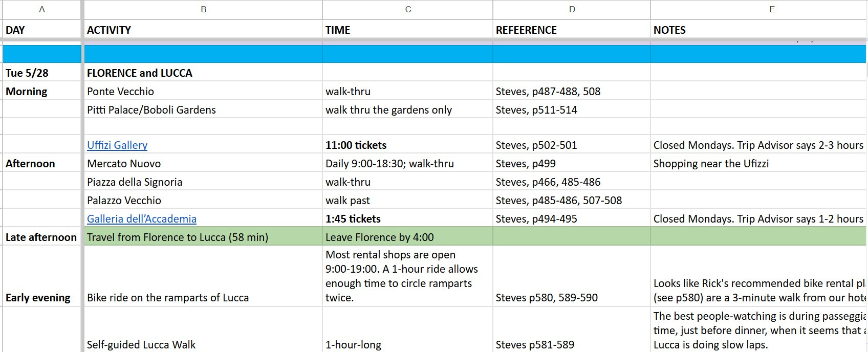Select 'Self-guided Lucca Walk' cell
The image size is (868, 352).
203,330
